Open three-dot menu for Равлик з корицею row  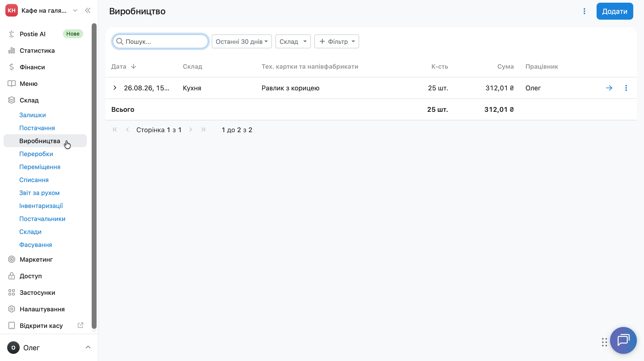click(x=626, y=88)
